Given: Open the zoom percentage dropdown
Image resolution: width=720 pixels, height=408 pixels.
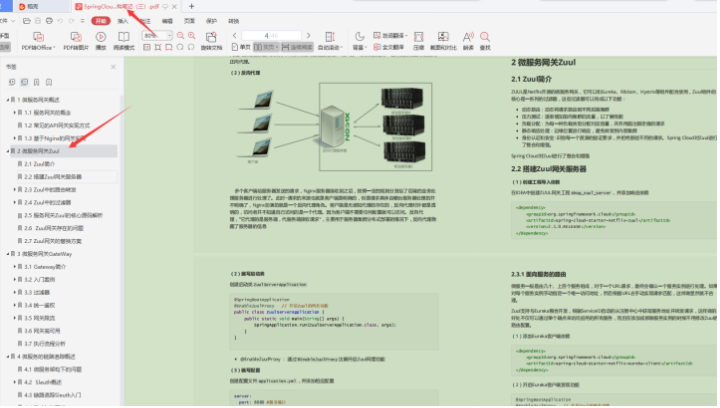Looking at the screenshot, I should pos(169,35).
